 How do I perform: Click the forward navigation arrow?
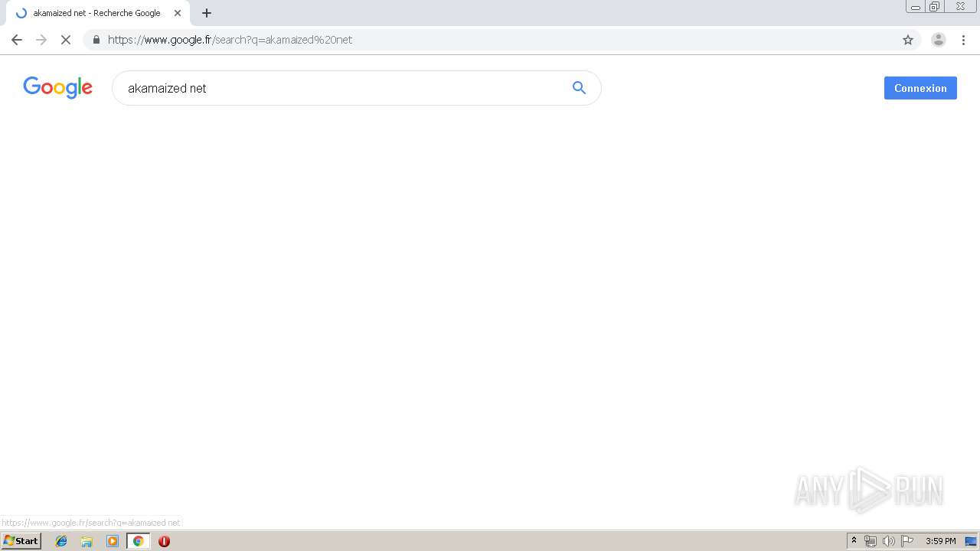point(41,40)
